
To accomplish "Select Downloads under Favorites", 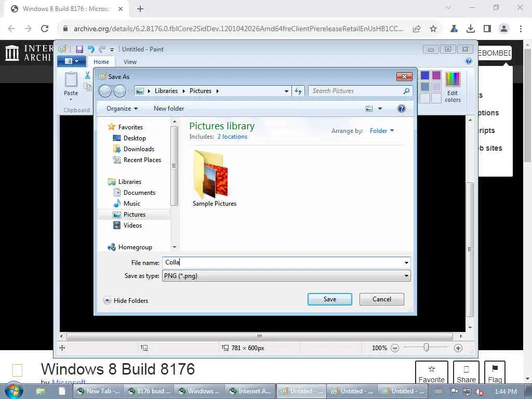I will coord(139,149).
